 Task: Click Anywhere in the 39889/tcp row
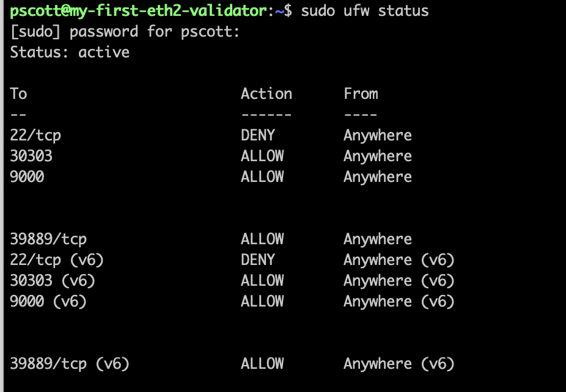pos(378,239)
